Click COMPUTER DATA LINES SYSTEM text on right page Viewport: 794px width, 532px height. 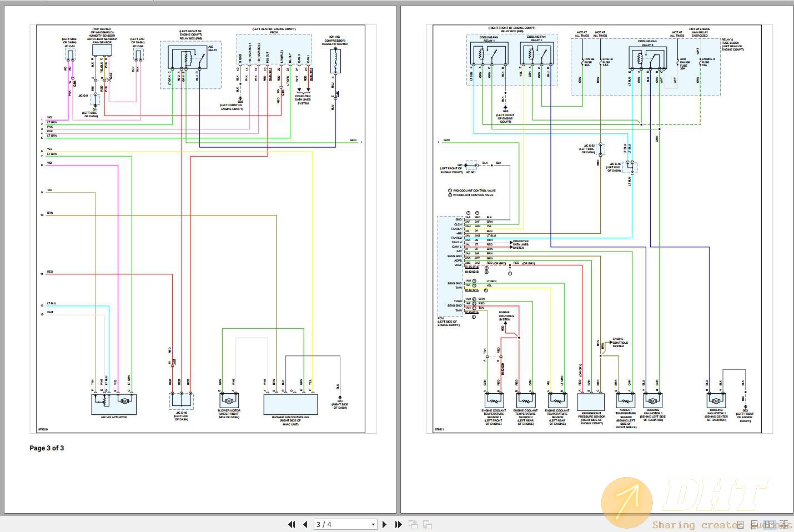[521, 244]
